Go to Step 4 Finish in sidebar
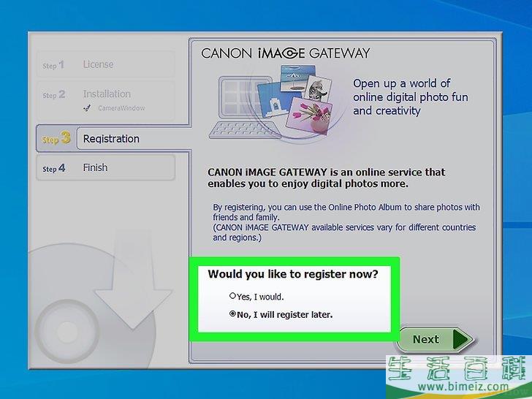This screenshot has height=399, width=532. tap(105, 167)
